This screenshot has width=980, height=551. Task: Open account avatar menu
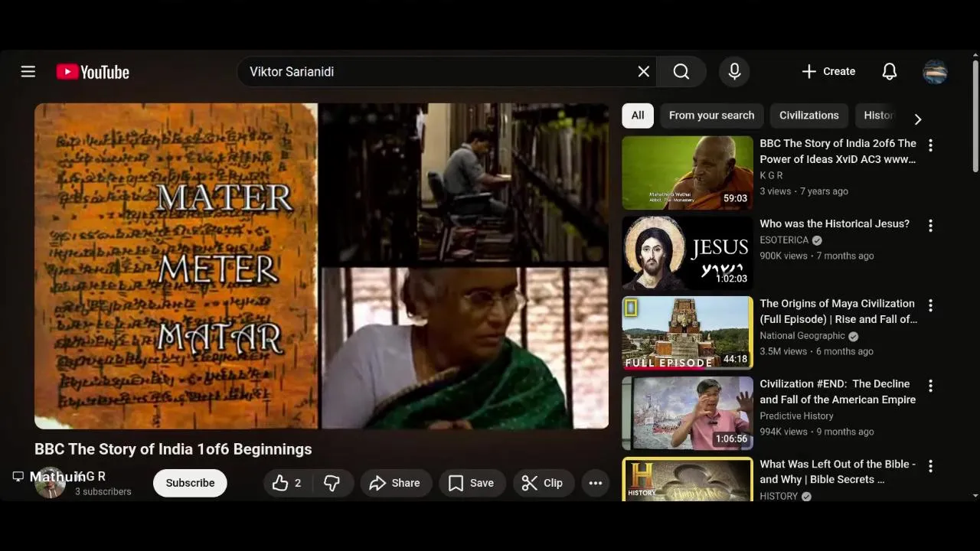coord(936,71)
